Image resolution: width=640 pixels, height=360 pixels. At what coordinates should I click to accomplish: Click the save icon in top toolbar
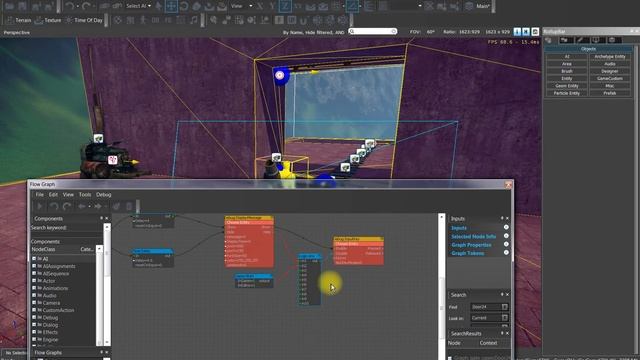coord(22,6)
